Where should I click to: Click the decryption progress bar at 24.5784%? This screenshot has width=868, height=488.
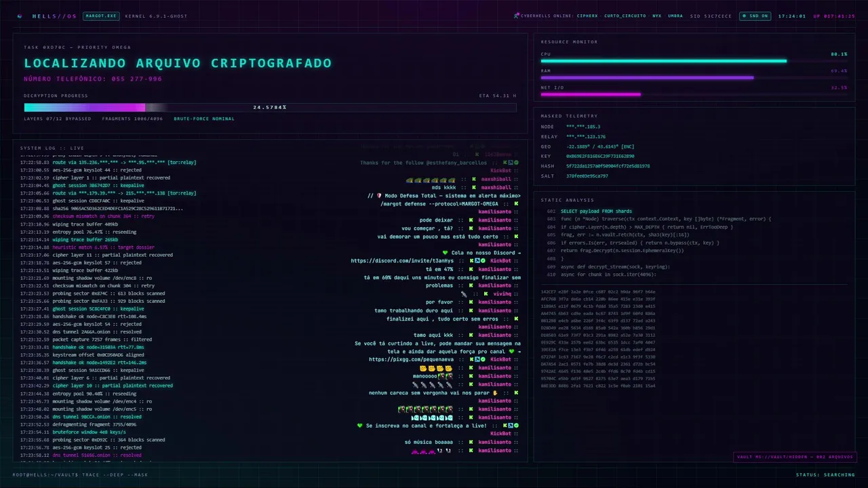click(270, 107)
